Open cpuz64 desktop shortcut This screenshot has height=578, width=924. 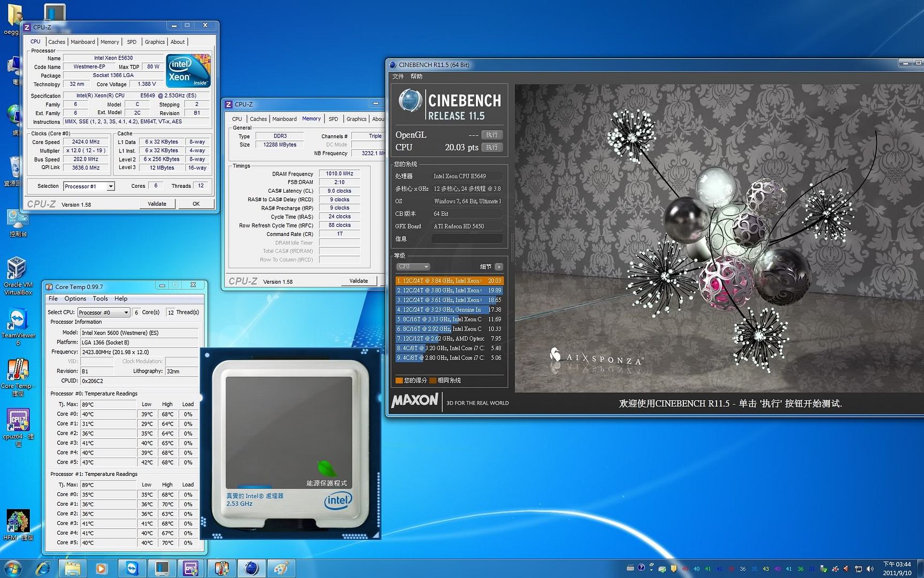(18, 427)
